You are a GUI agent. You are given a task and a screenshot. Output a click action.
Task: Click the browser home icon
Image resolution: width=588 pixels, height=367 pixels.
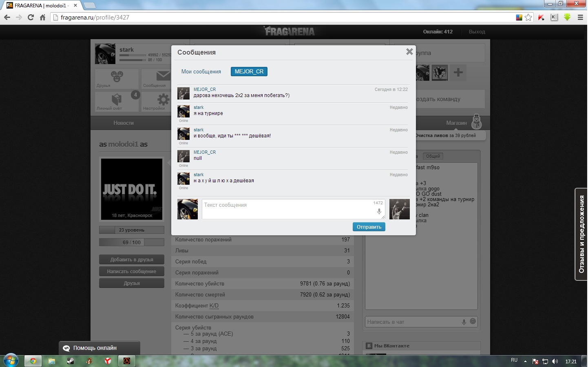[x=42, y=17]
